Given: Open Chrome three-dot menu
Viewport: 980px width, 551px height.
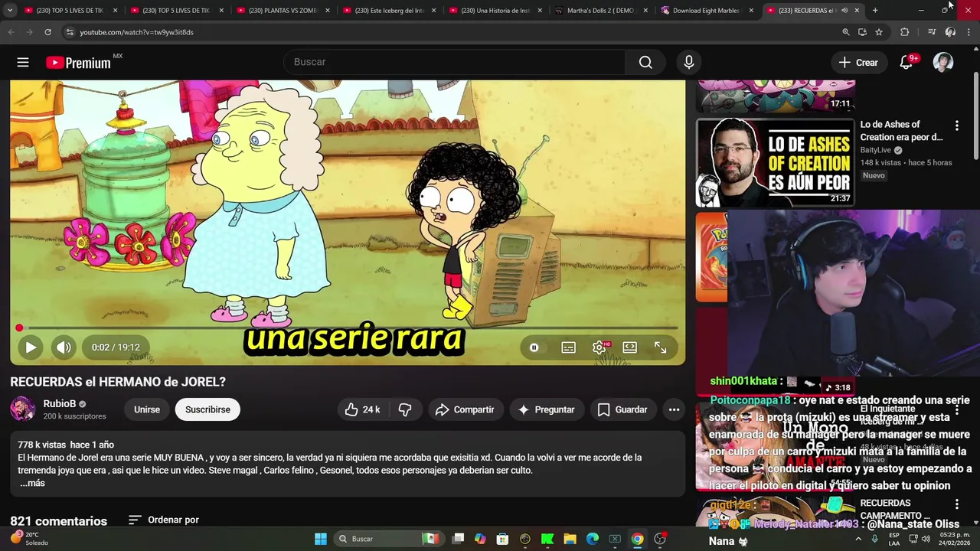Looking at the screenshot, I should [x=969, y=32].
